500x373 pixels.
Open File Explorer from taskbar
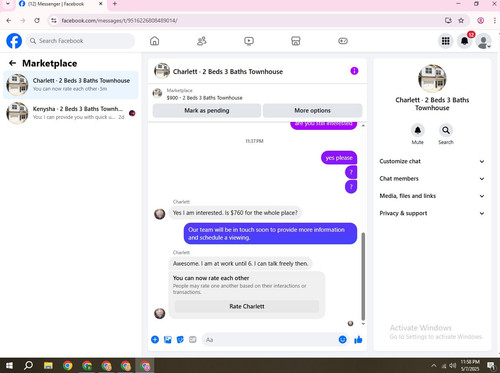click(x=48, y=366)
